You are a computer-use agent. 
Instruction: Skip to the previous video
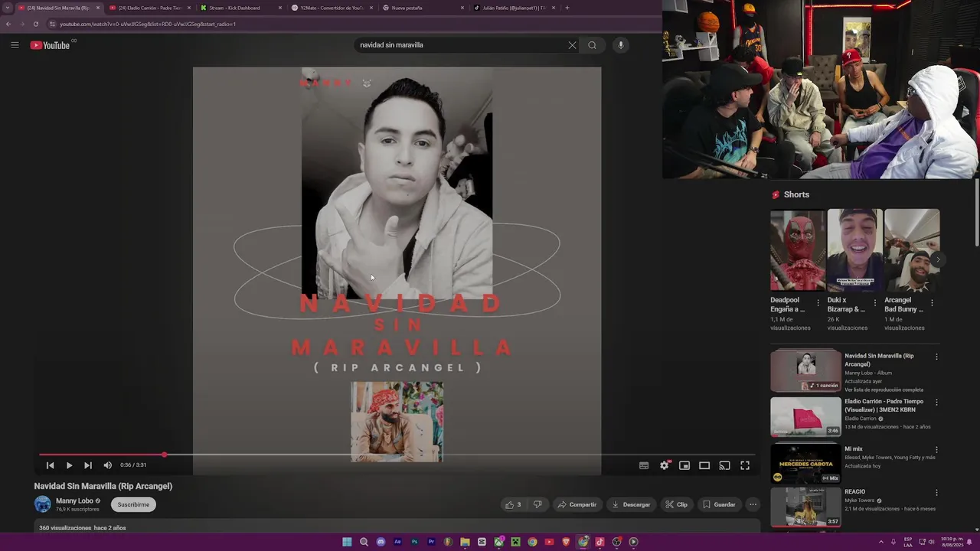(x=50, y=465)
